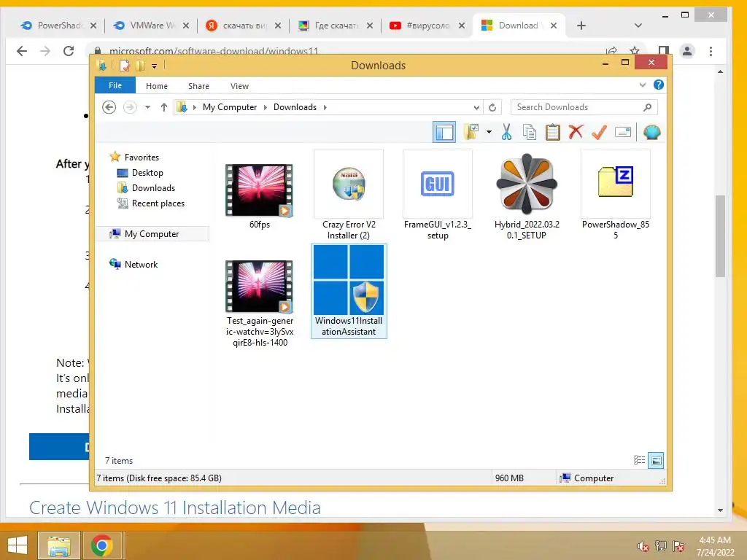Image resolution: width=747 pixels, height=560 pixels.
Task: Click the orange checkmark Properties icon
Action: click(x=600, y=132)
